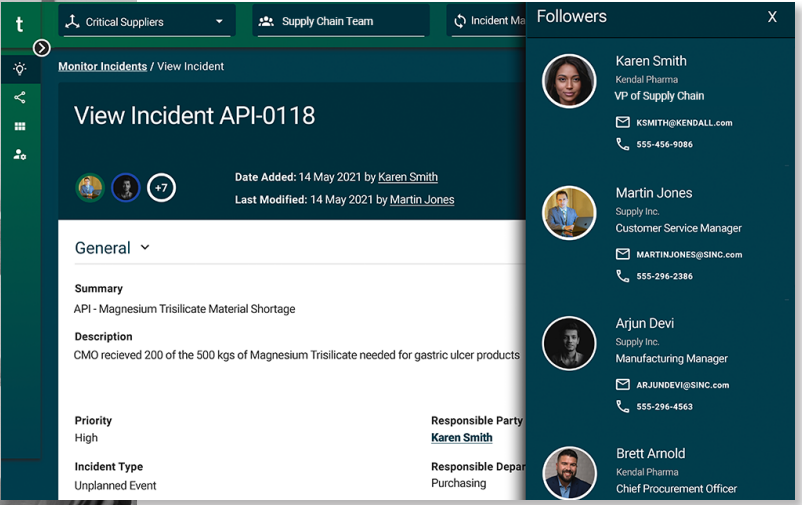The image size is (802, 505).
Task: Click the first follower avatar in the incident header
Action: (90, 188)
